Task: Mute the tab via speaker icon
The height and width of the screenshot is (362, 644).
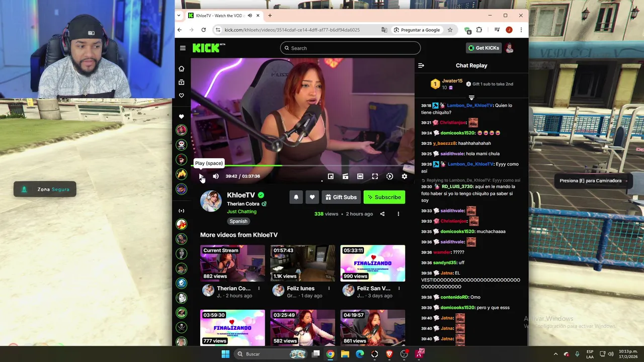Action: [250, 16]
